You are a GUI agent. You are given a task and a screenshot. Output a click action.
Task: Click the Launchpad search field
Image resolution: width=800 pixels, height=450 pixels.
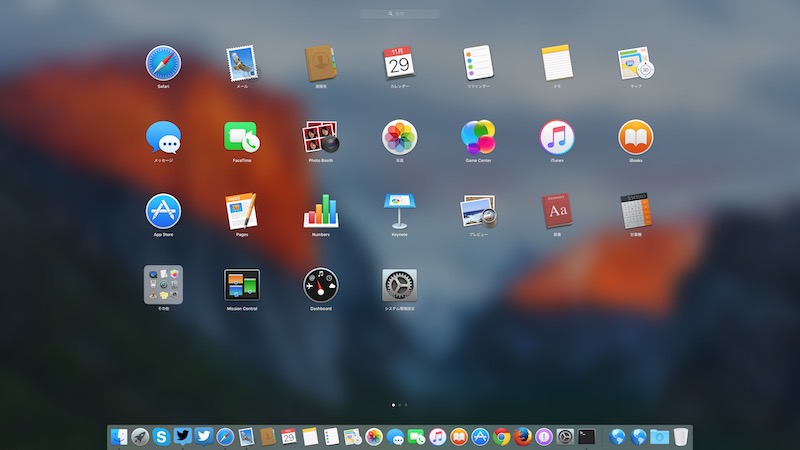click(400, 14)
